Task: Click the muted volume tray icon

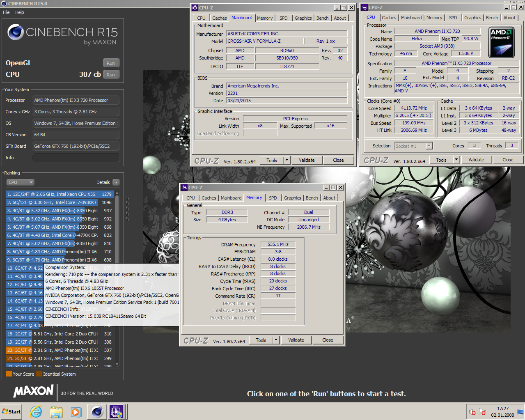Action: coord(472,412)
